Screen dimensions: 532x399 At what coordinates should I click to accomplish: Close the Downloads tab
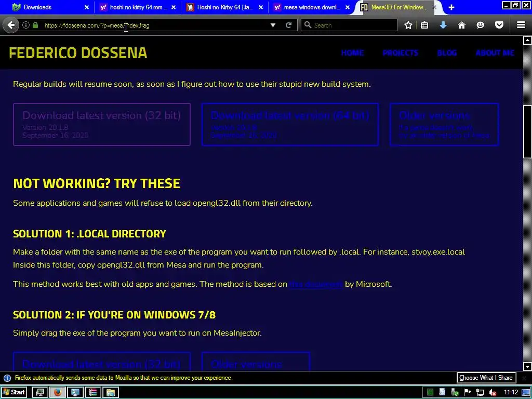pyautogui.click(x=87, y=7)
